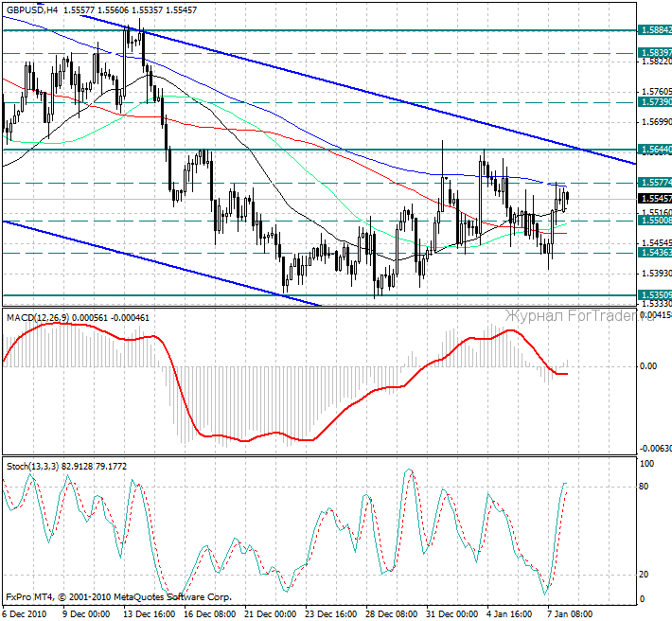Select the 7 Jan 08:00 time axis label
The width and height of the screenshot is (672, 621).
click(570, 612)
